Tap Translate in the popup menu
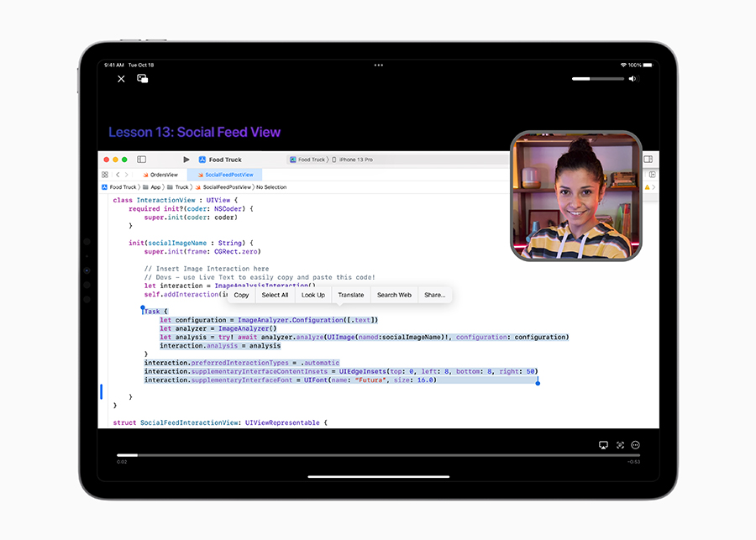 pos(351,295)
